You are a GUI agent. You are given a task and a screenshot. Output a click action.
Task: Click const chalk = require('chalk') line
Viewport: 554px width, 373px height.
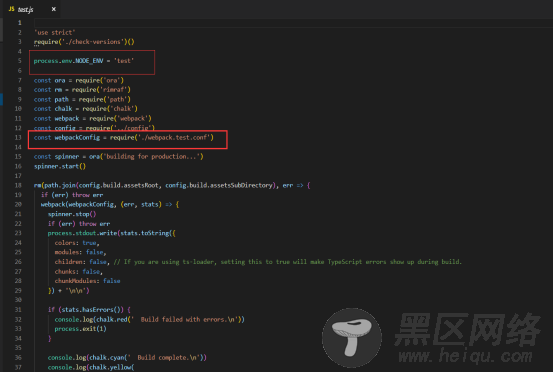coord(86,109)
